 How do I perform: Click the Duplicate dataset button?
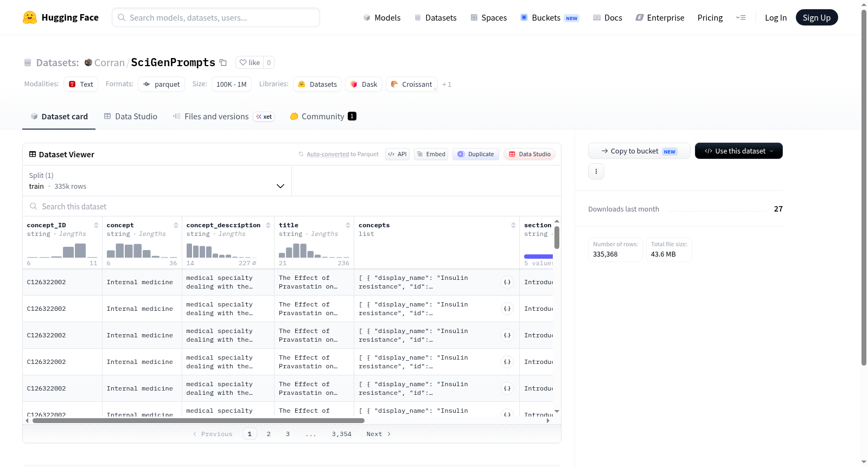pos(476,154)
